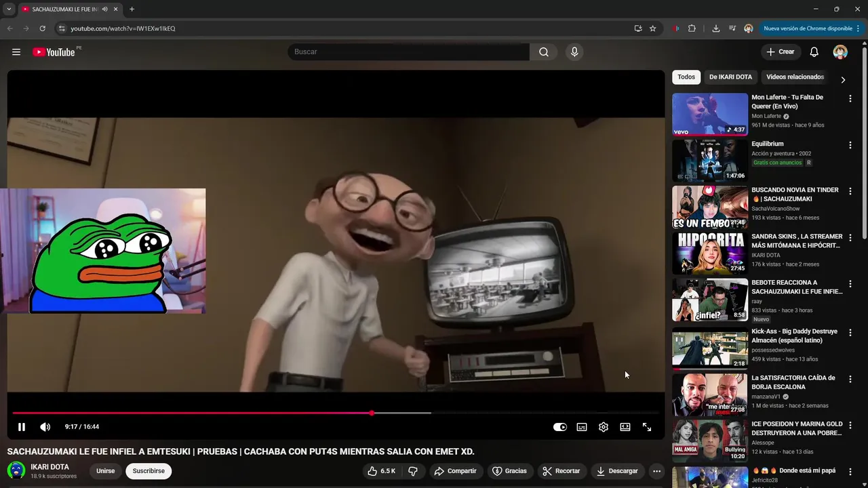Image resolution: width=868 pixels, height=488 pixels.
Task: Click Nueva versión de Chrome disponible
Action: click(x=812, y=28)
